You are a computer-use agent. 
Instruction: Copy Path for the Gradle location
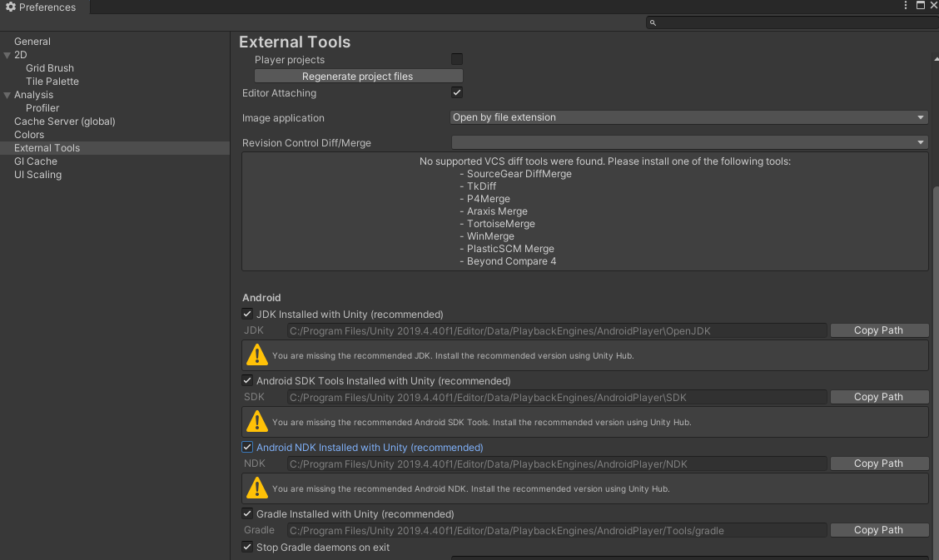(x=878, y=530)
